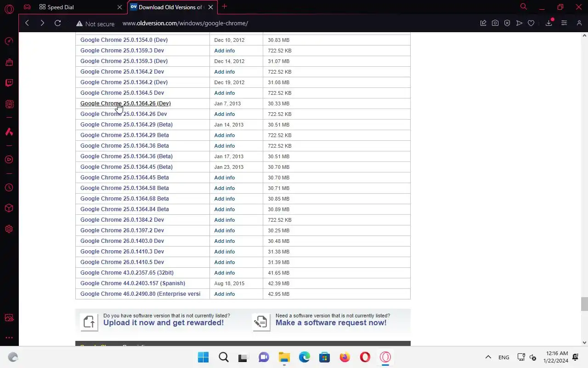Image resolution: width=588 pixels, height=368 pixels.
Task: Open Google Chrome 43.0.2357.65 (32bit) link
Action: click(127, 273)
